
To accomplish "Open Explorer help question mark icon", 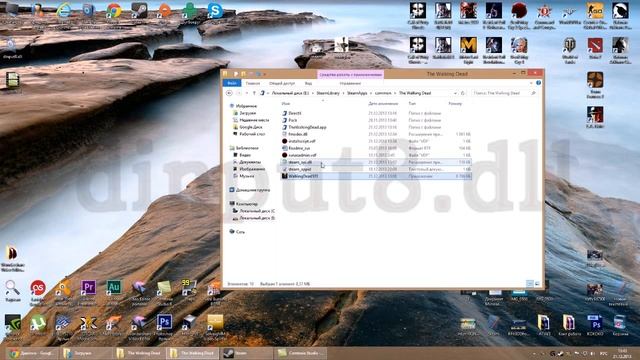I will (538, 83).
